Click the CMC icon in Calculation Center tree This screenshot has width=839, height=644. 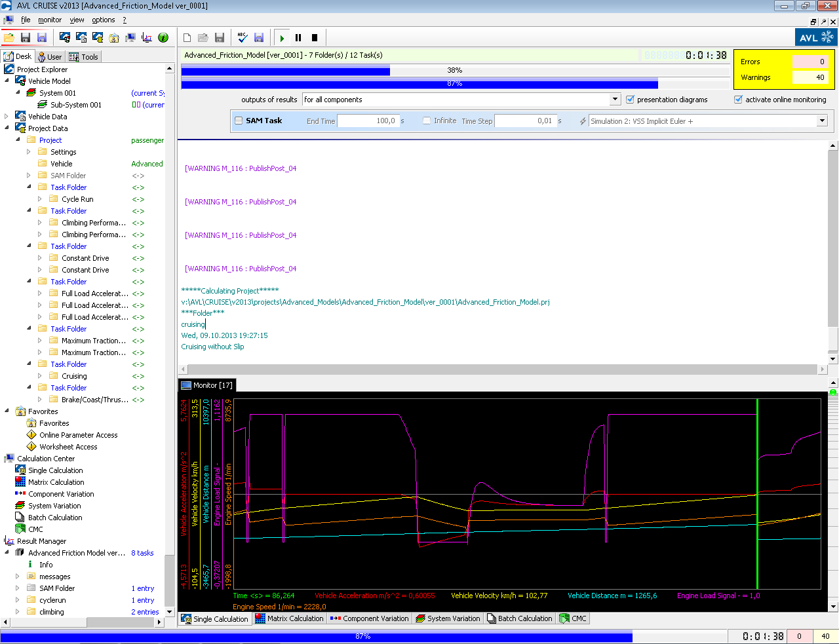pos(20,529)
